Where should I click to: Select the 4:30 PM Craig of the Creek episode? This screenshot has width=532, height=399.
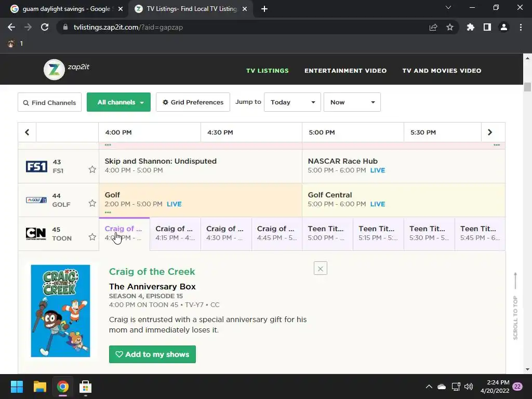click(226, 234)
